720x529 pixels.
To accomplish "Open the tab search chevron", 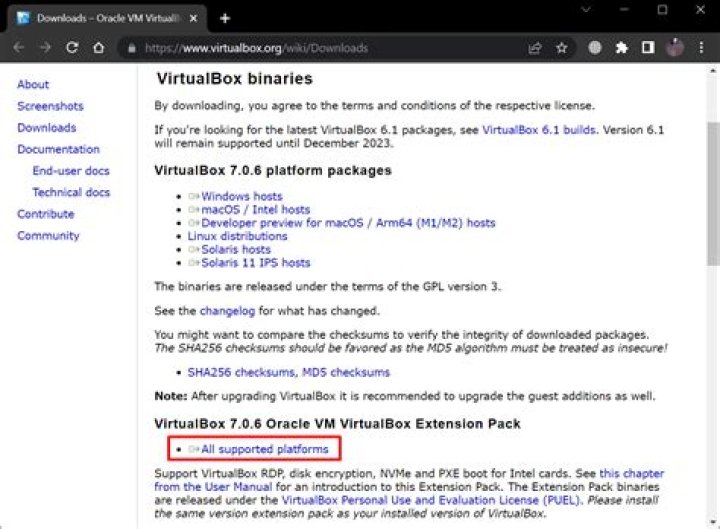I will tap(586, 9).
